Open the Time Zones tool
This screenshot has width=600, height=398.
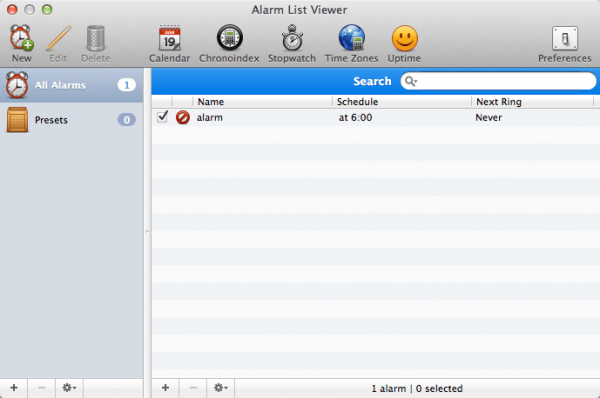[352, 43]
